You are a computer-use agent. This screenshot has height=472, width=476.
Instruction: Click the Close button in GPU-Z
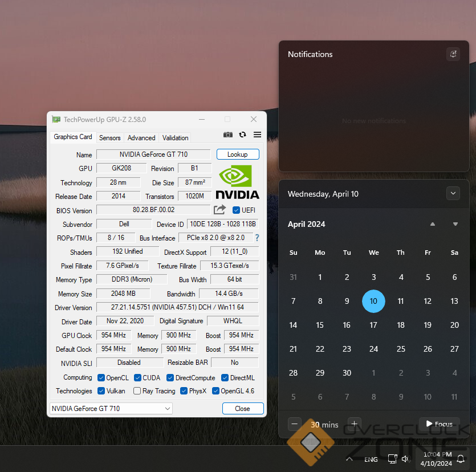coord(243,408)
